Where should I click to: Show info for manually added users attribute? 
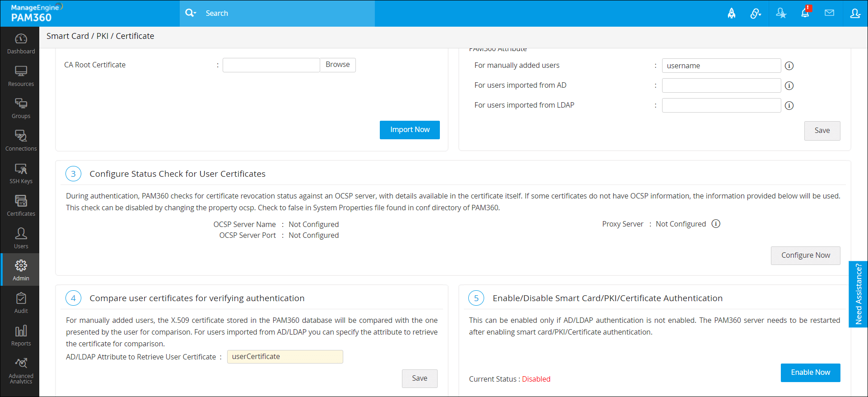(789, 66)
